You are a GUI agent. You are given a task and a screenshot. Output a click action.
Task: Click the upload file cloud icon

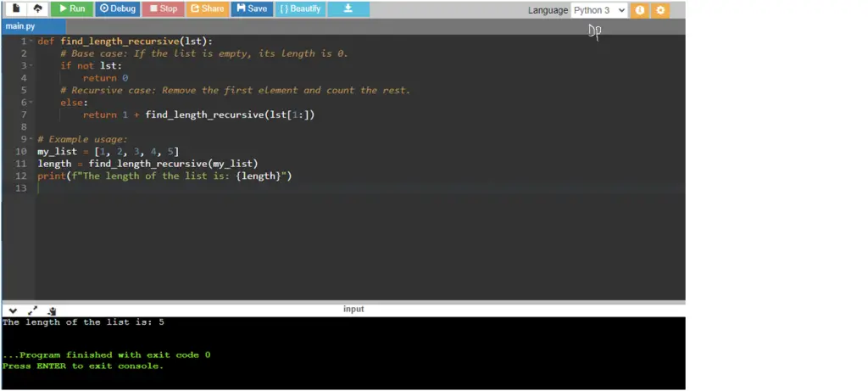tap(37, 8)
